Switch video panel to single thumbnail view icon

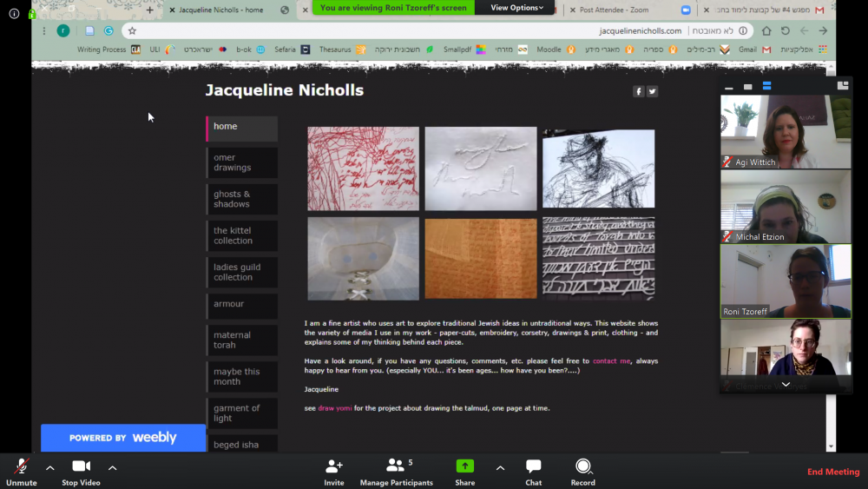748,87
